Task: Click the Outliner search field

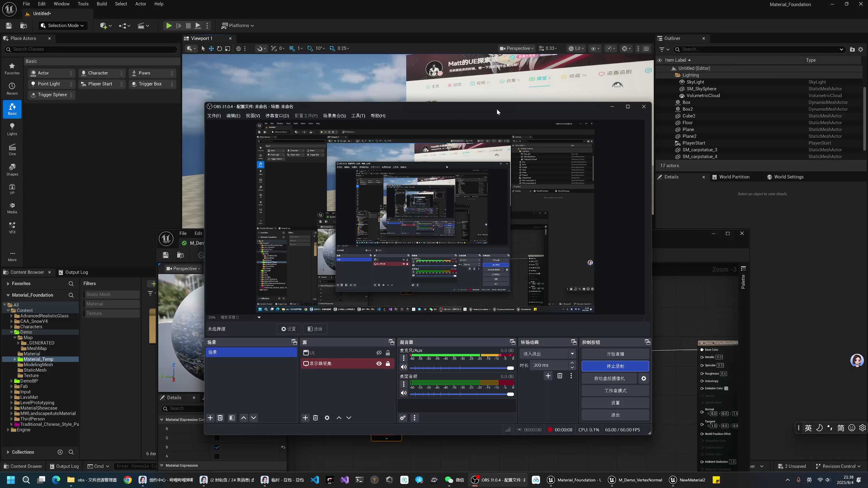Action: coord(759,49)
